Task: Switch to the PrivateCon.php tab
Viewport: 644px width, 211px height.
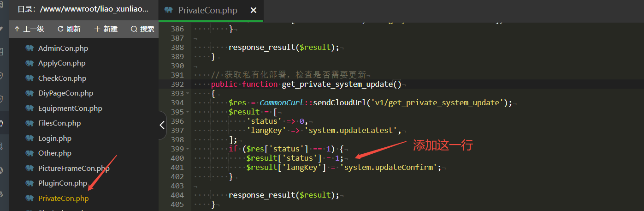Action: (x=207, y=10)
